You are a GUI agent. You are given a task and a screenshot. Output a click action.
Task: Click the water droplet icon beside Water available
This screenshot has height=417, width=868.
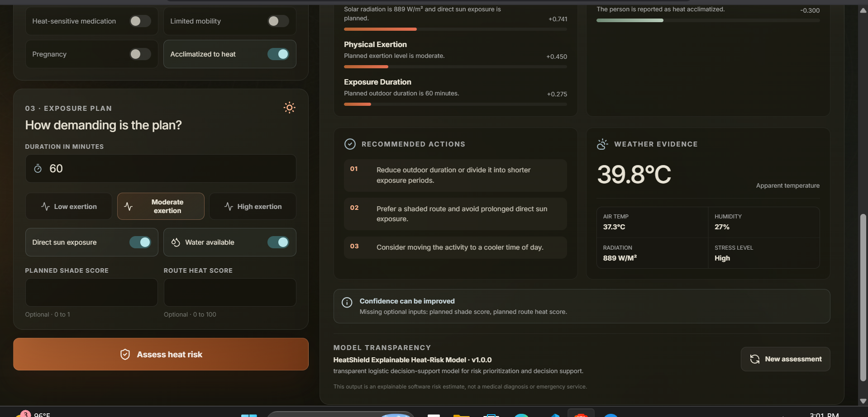176,242
